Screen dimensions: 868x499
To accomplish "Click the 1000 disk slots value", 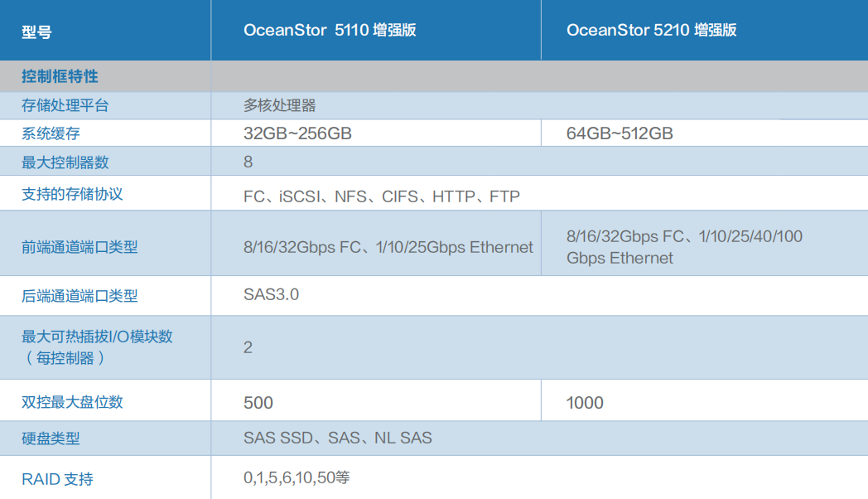I will coord(585,403).
